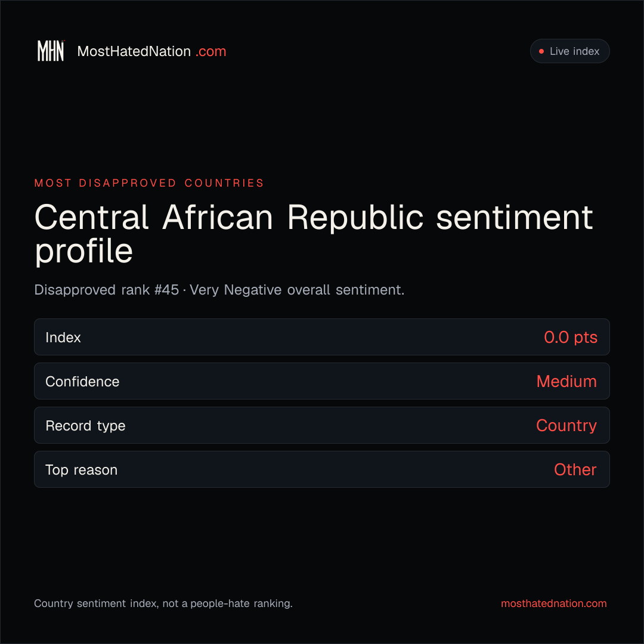The image size is (644, 644).
Task: Click the Central African Republic sentiment profile heading
Action: [x=314, y=234]
